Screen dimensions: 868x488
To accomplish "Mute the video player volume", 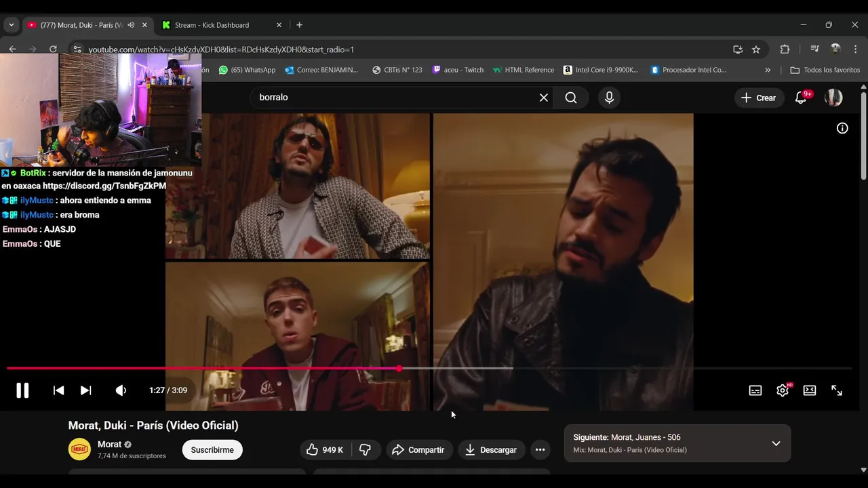I will point(121,390).
